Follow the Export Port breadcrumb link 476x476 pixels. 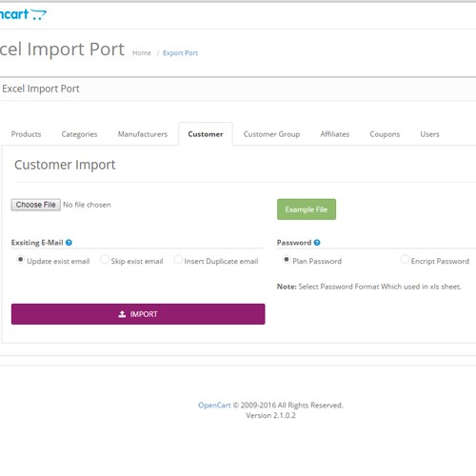180,53
